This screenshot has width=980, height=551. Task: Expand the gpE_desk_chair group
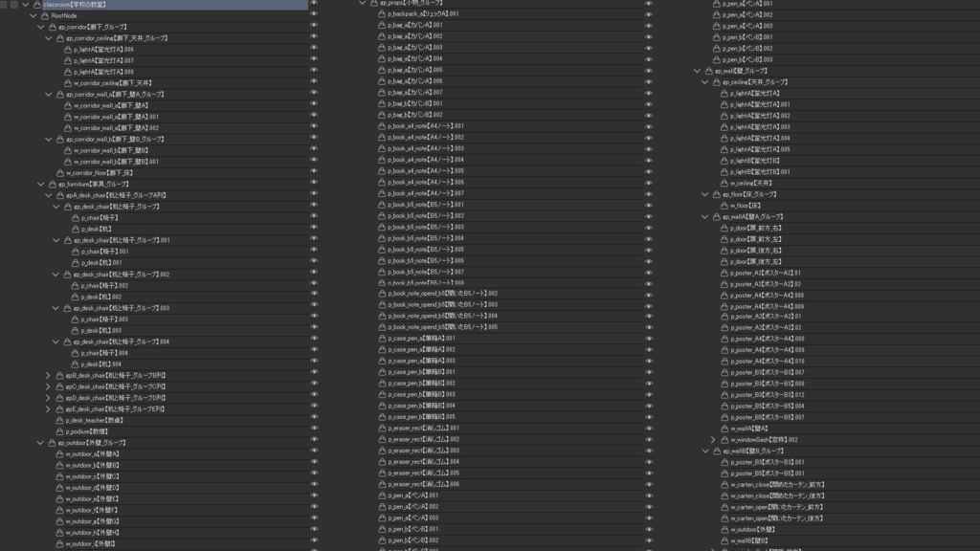coord(48,409)
